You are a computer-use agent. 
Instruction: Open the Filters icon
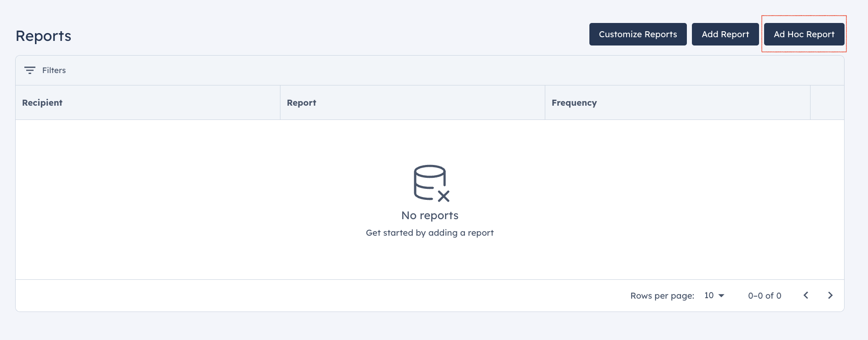30,70
